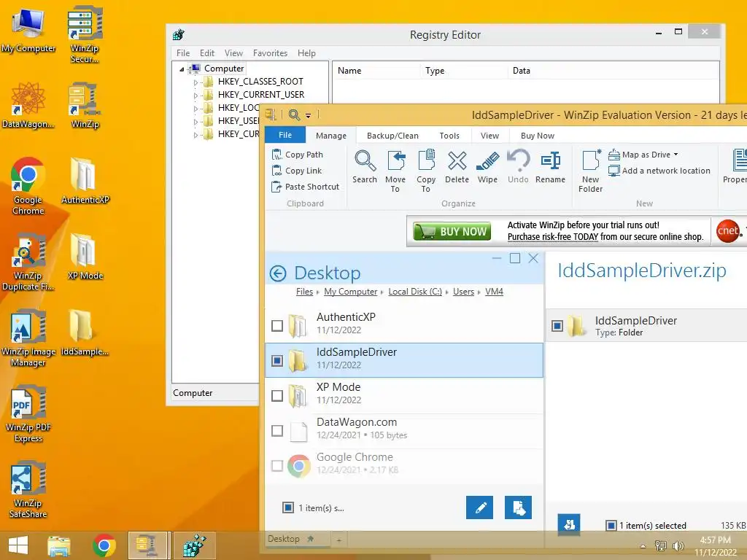Open WinZip Image Manager desktop icon
The image size is (747, 560).
click(28, 338)
